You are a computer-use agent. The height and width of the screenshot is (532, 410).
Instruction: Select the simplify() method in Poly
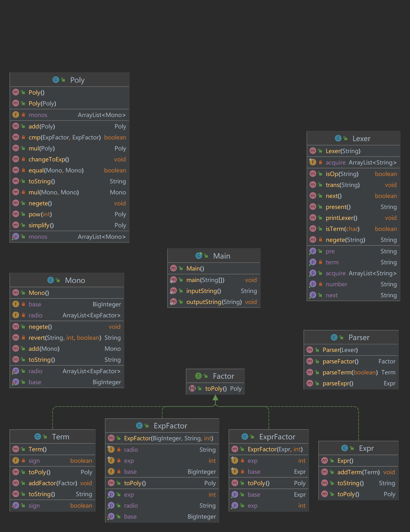point(41,225)
